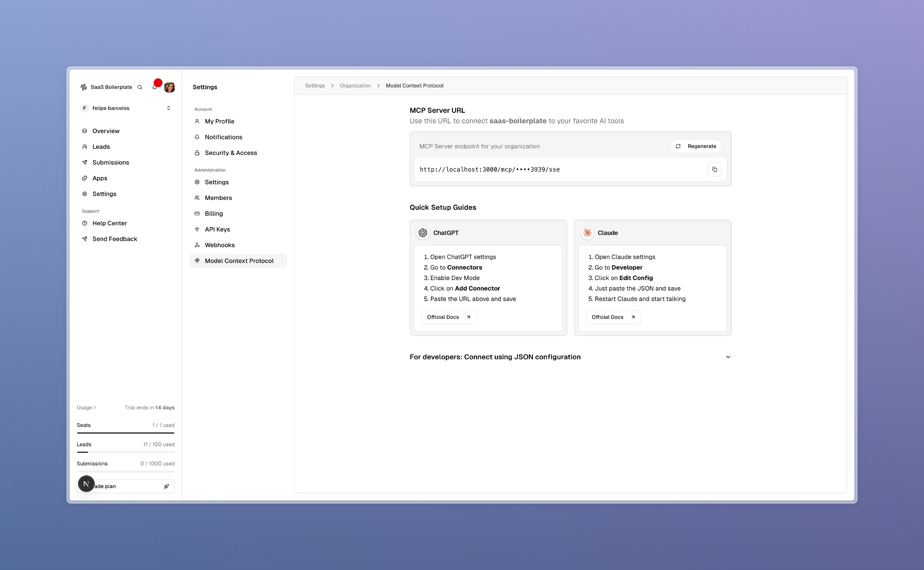The height and width of the screenshot is (570, 924).
Task: Open notifications via the bell icon
Action: pos(154,87)
